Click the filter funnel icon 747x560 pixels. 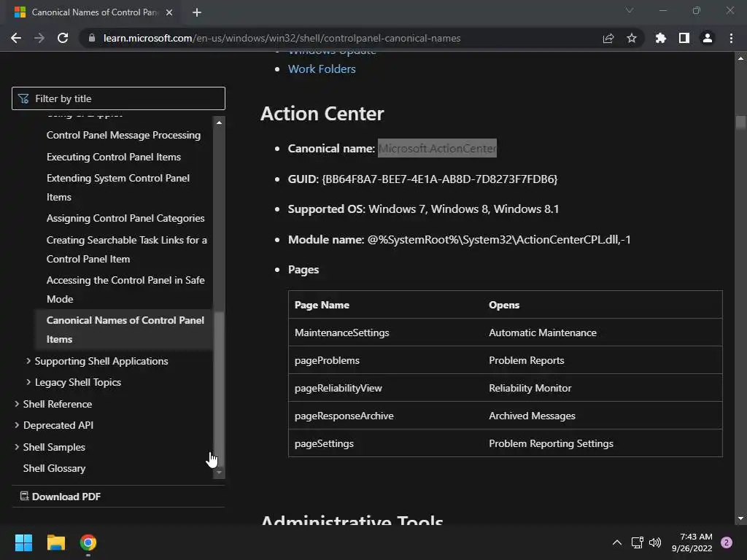point(23,98)
